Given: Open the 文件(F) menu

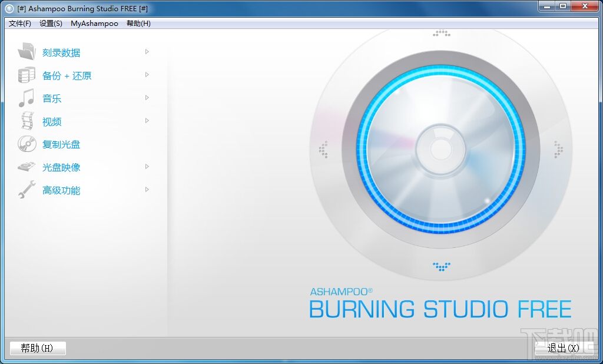Looking at the screenshot, I should click(x=19, y=24).
